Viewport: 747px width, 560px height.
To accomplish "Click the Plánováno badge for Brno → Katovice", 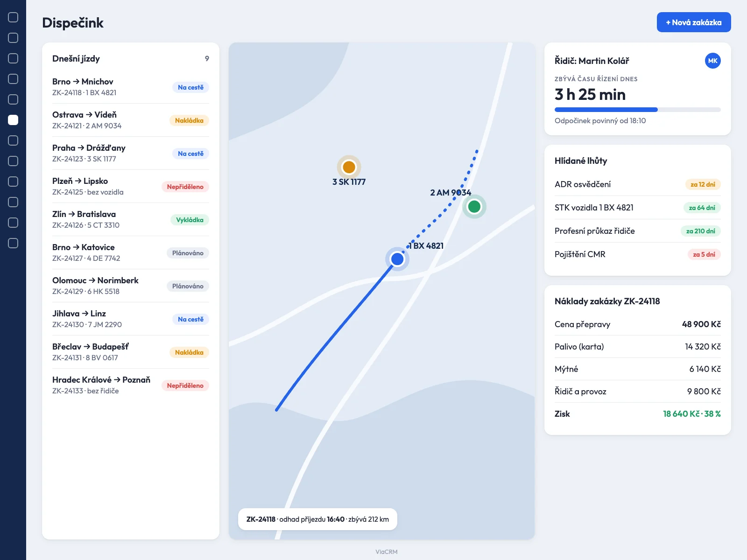I will (188, 253).
